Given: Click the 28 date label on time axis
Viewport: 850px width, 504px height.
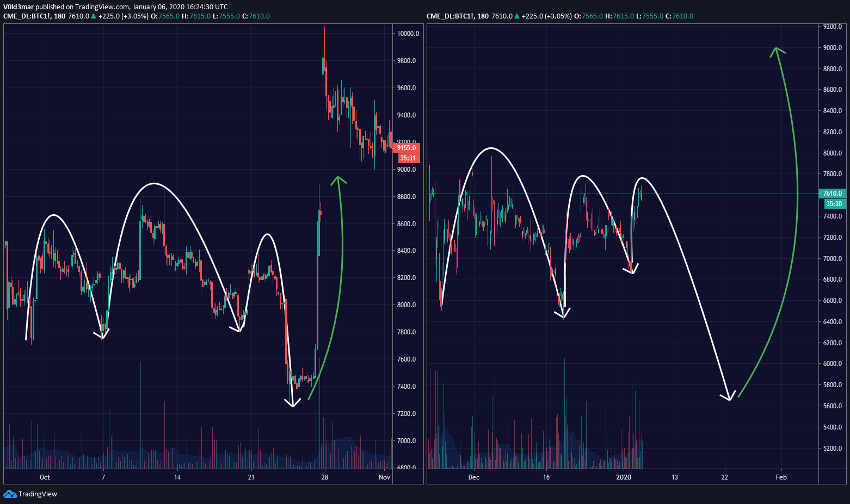Looking at the screenshot, I should (325, 477).
